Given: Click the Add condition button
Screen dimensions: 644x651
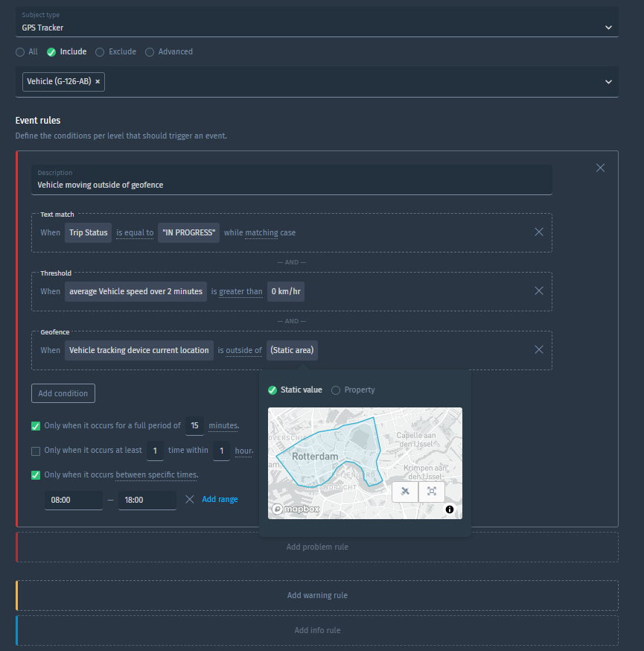Looking at the screenshot, I should point(63,393).
